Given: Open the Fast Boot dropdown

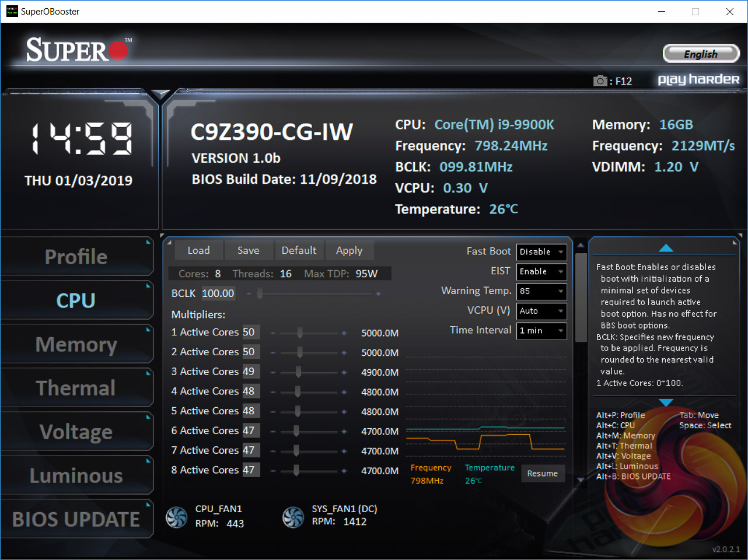Looking at the screenshot, I should point(541,252).
